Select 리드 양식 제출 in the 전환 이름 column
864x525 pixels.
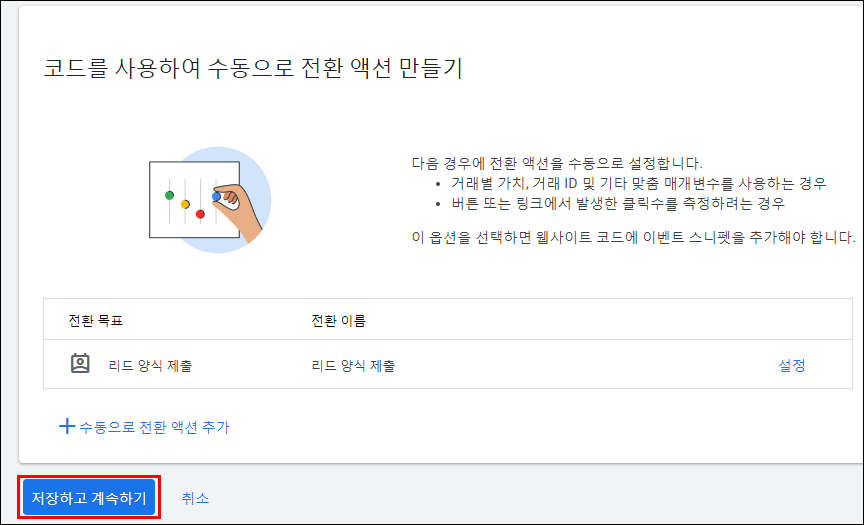tap(353, 365)
